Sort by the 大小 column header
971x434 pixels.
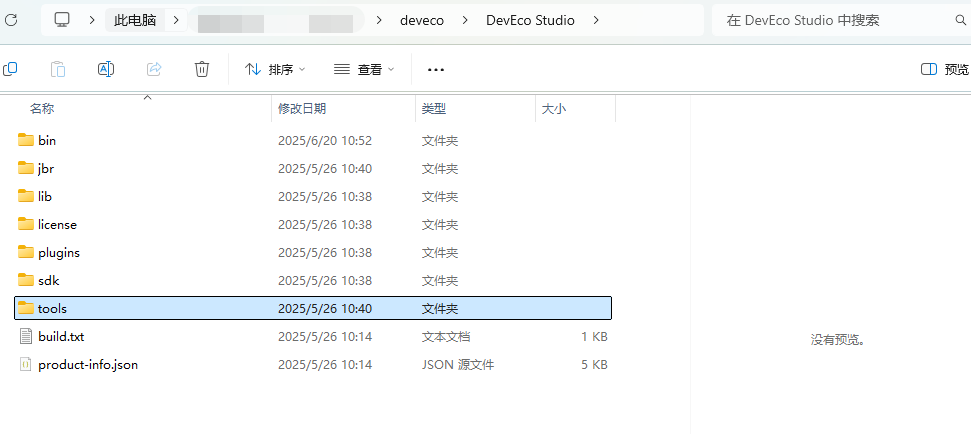(x=554, y=109)
